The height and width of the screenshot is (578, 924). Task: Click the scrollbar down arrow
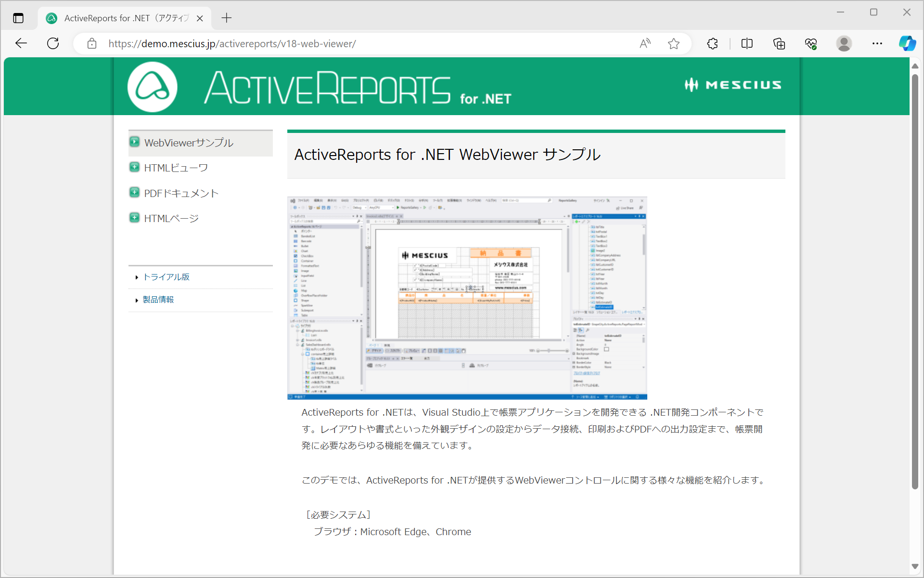point(915,566)
